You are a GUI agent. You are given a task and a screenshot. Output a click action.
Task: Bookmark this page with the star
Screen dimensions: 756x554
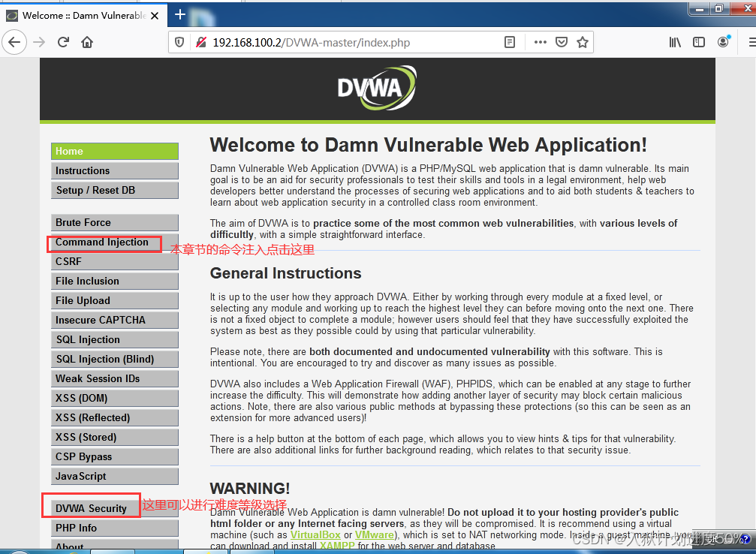coord(583,43)
